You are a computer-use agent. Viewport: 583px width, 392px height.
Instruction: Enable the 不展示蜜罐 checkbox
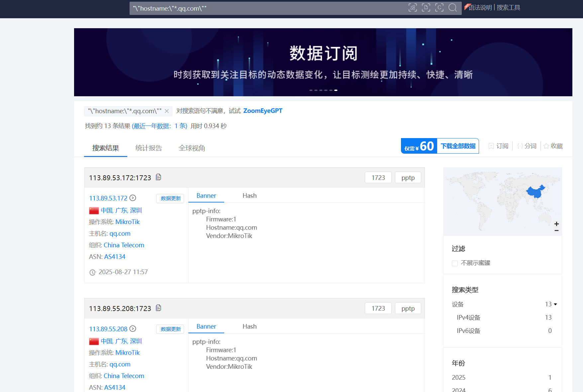point(455,263)
